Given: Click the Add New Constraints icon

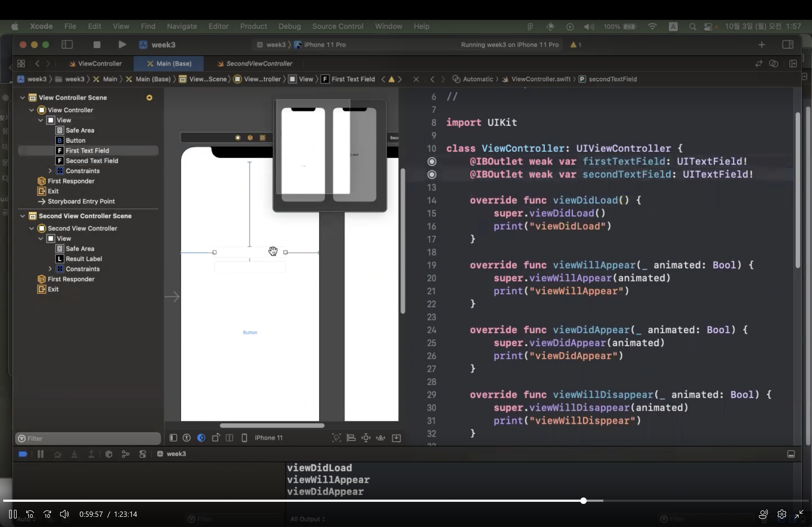Looking at the screenshot, I should tap(366, 438).
